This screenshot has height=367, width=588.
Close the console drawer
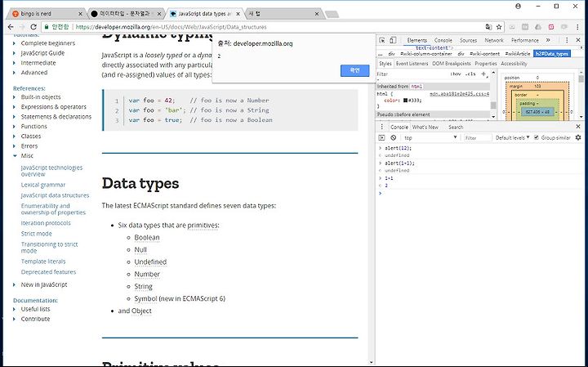578,127
